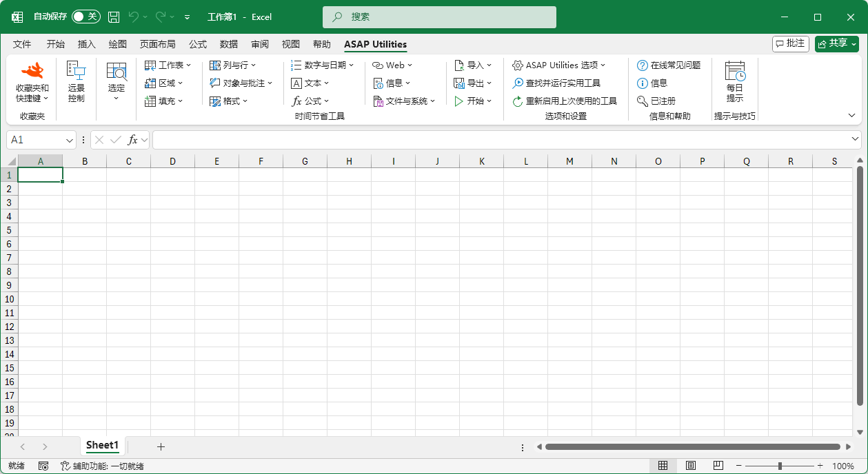Open the 对象与批注 objects and comments menu
The width and height of the screenshot is (868, 474).
coord(241,83)
